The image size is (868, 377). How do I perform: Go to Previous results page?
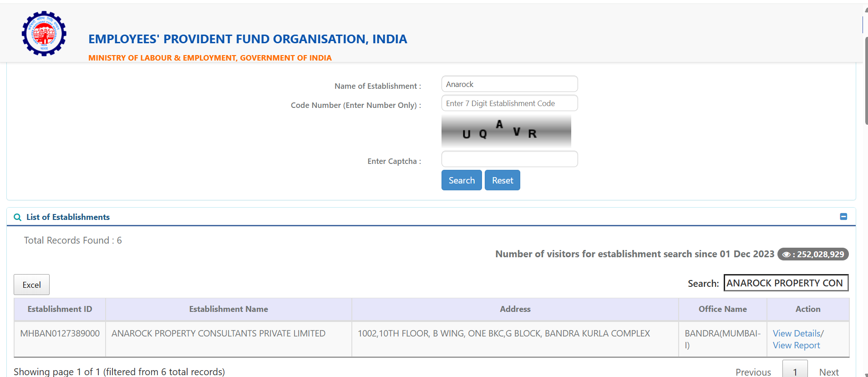[753, 372]
